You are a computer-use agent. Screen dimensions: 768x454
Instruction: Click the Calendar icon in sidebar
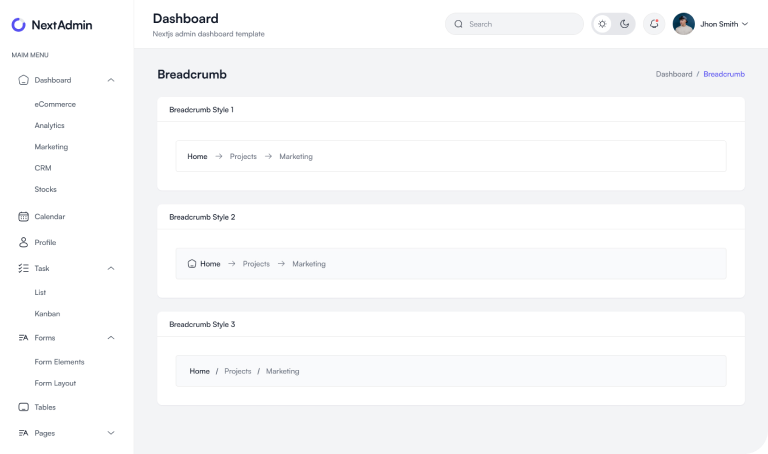point(24,216)
